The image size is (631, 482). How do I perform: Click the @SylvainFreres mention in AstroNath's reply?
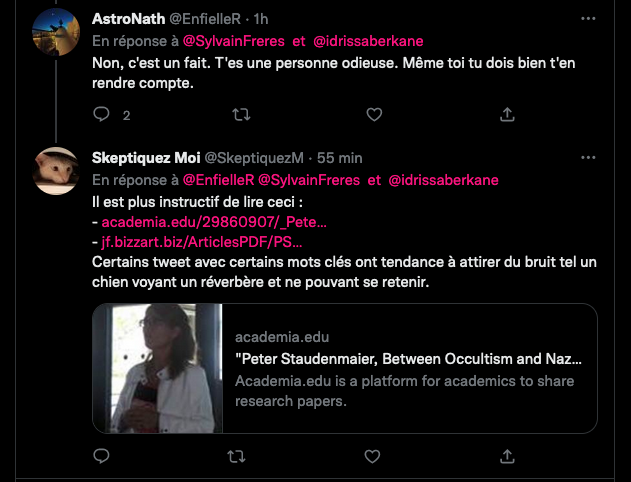228,41
